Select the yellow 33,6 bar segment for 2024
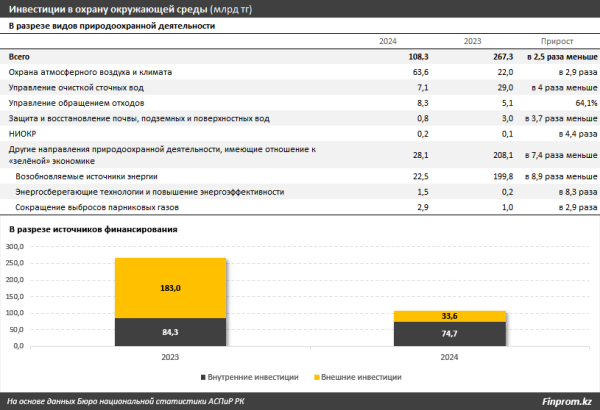Screen dimensions: 600x410 tap(449, 315)
